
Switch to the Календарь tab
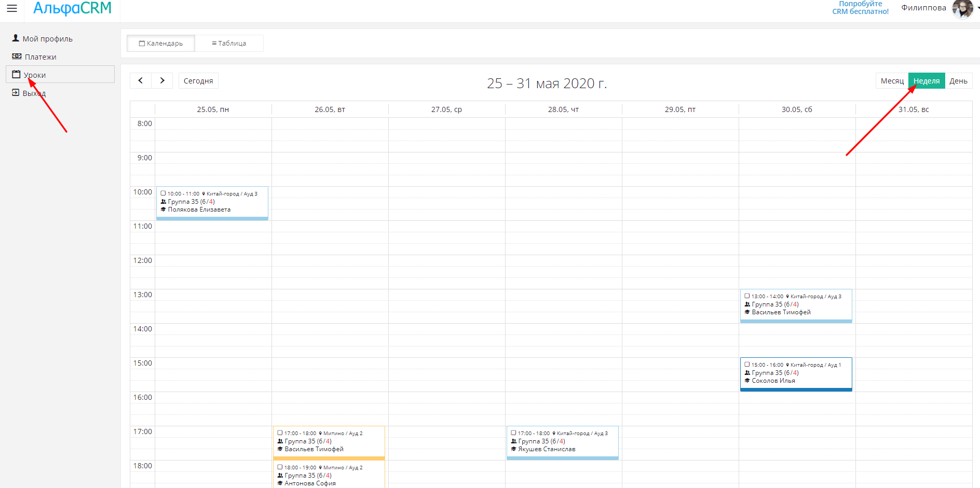click(x=161, y=44)
